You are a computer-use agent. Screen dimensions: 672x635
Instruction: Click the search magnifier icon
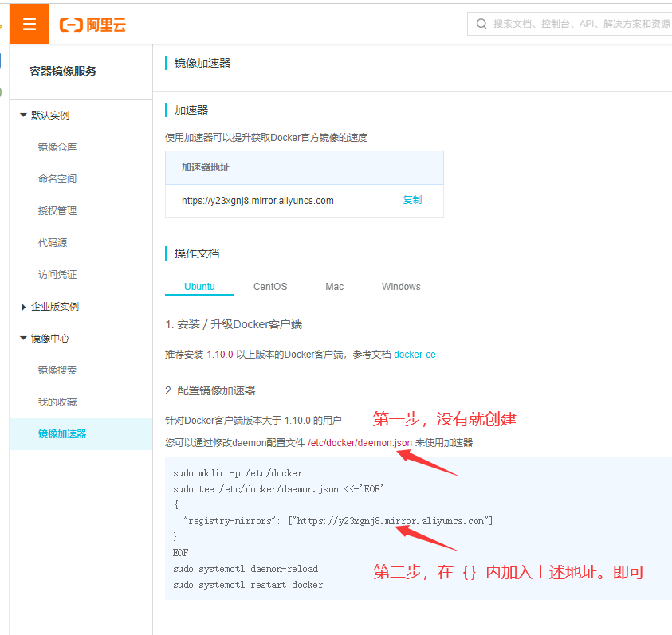[x=481, y=24]
